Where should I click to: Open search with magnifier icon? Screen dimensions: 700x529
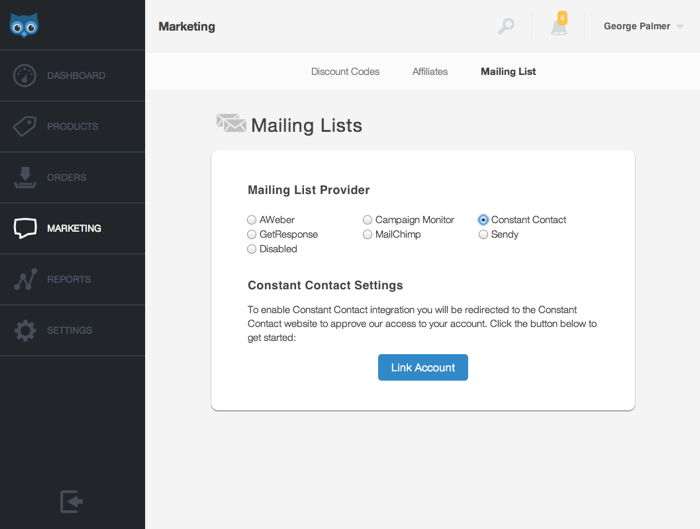506,26
